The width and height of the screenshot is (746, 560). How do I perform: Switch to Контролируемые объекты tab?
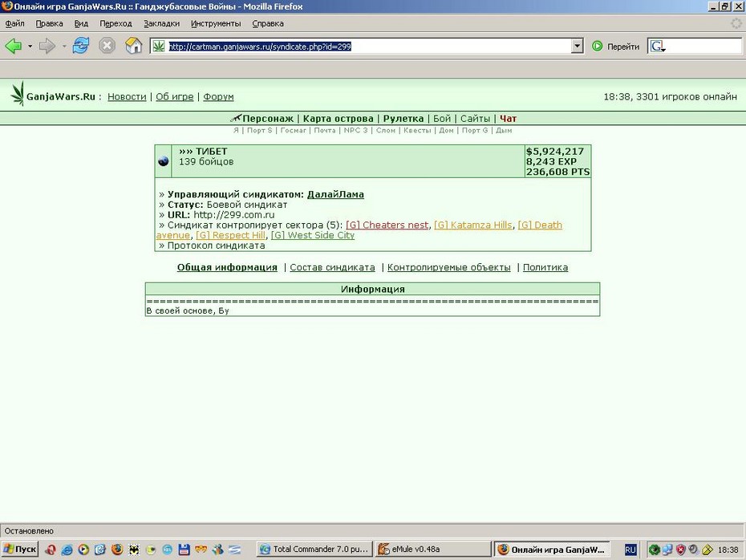point(449,267)
